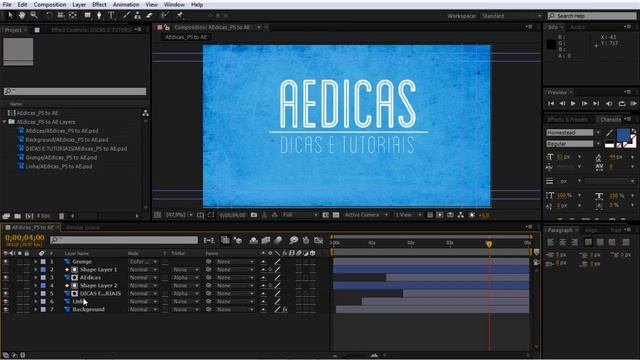The height and width of the screenshot is (360, 640).
Task: Open viewer resolution Full dropdown
Action: [x=300, y=215]
